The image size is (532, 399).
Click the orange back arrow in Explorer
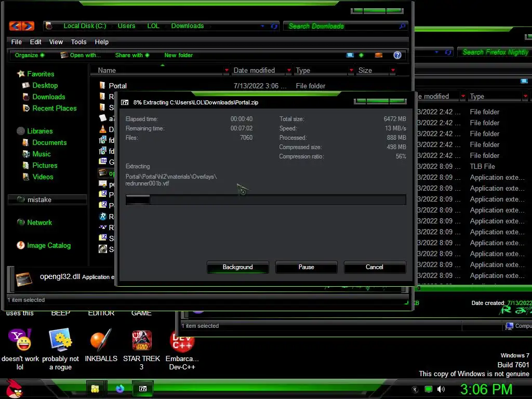click(x=15, y=26)
